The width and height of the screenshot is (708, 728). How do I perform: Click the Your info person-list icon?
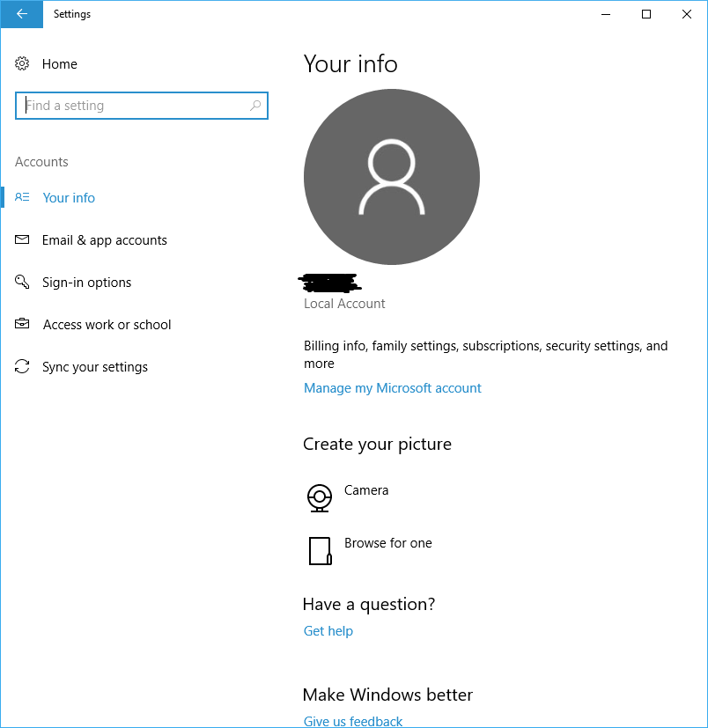pos(22,197)
